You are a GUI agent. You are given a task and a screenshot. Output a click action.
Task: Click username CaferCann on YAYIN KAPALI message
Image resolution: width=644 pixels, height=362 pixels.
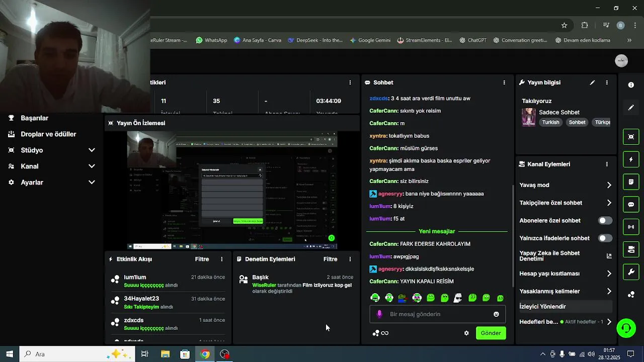[x=384, y=282]
